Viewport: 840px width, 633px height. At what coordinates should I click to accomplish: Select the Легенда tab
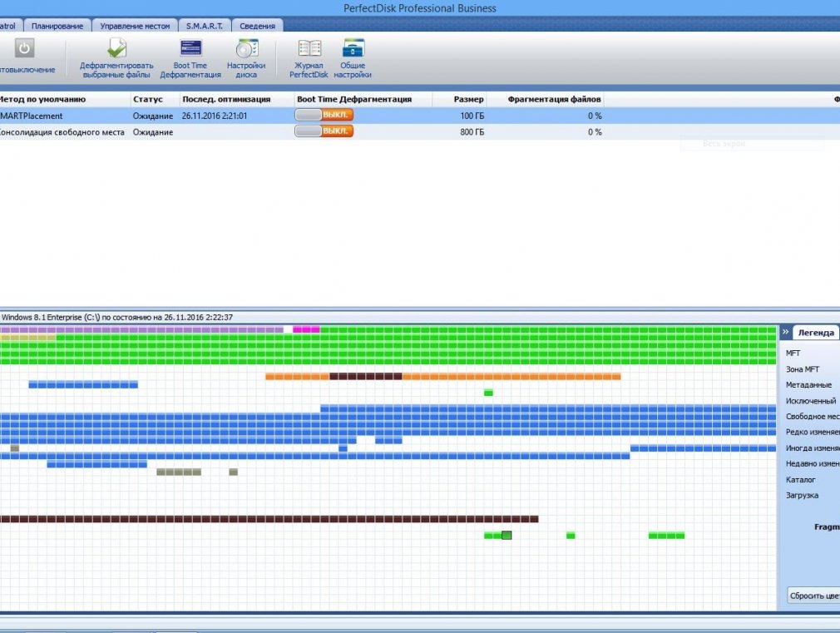tap(815, 333)
